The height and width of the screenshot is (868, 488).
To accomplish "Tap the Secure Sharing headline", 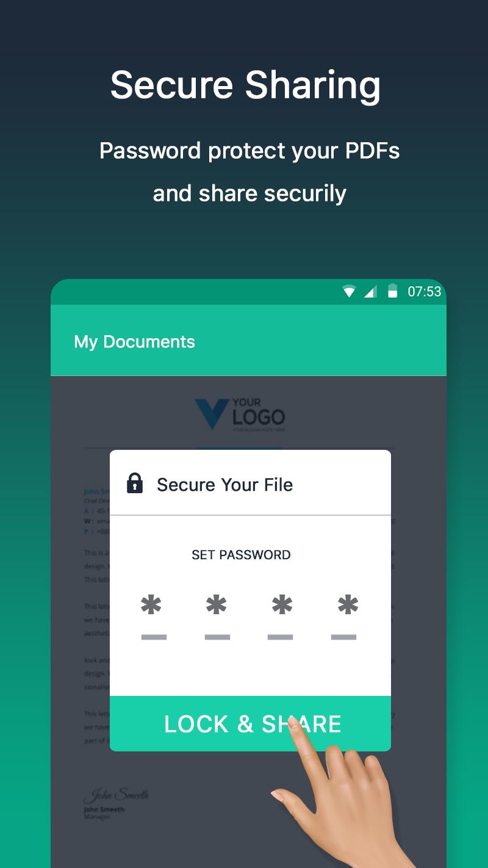I will pyautogui.click(x=245, y=84).
